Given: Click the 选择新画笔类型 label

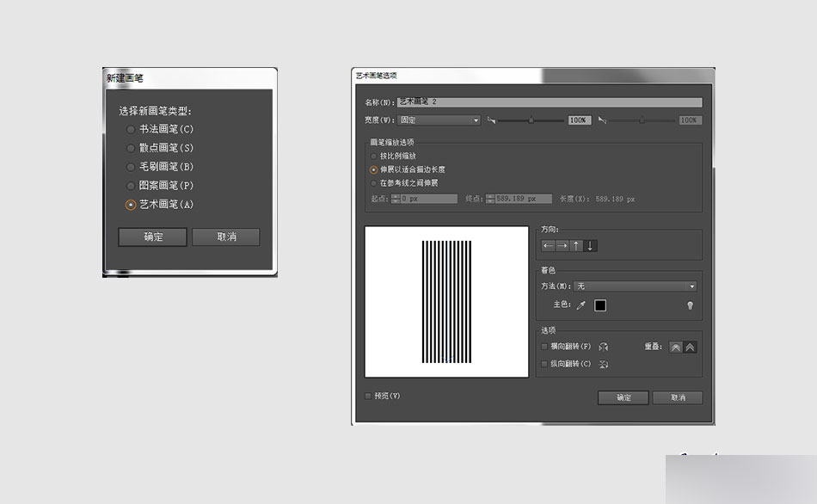Looking at the screenshot, I should (156, 111).
